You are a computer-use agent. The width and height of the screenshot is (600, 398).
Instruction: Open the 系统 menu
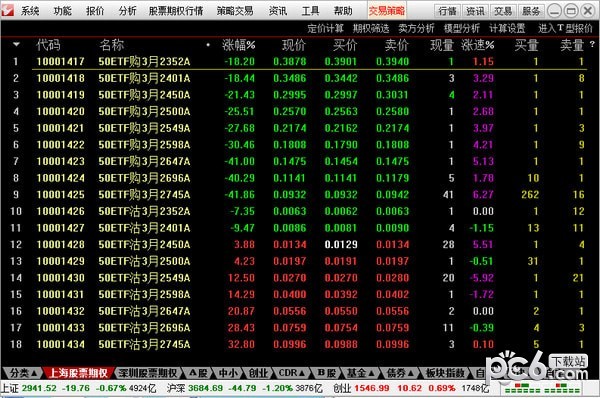coord(30,11)
